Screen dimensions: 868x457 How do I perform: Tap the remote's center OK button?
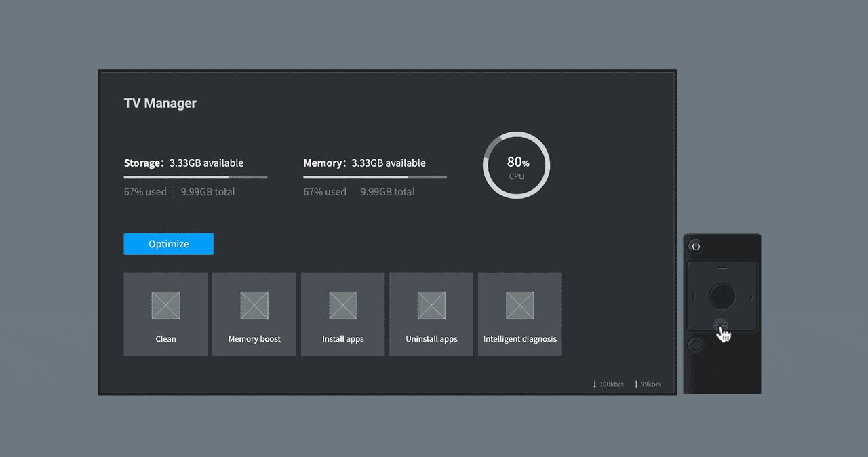pos(722,296)
